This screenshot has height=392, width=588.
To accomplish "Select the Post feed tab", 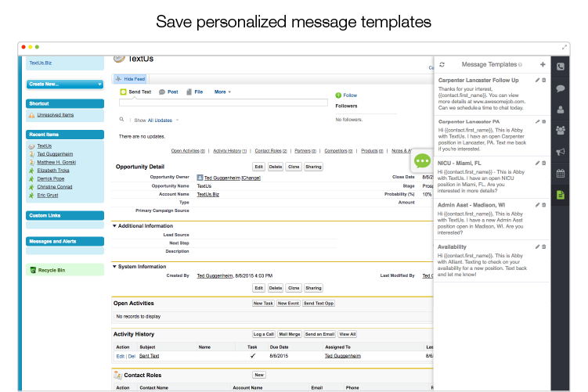I will pyautogui.click(x=168, y=92).
